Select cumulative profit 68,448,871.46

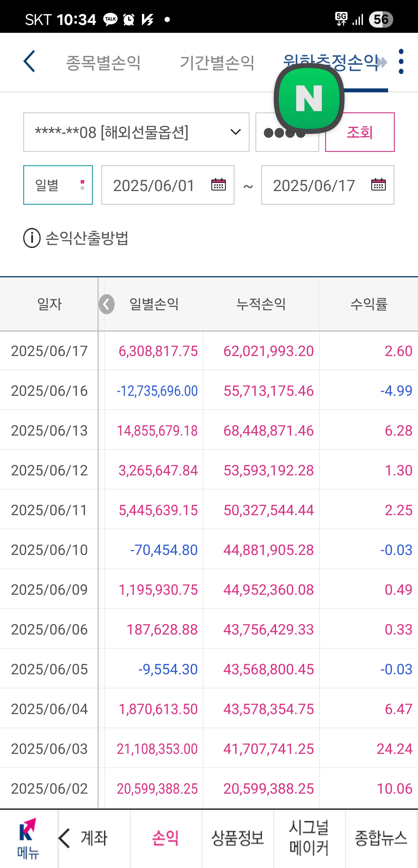(269, 431)
